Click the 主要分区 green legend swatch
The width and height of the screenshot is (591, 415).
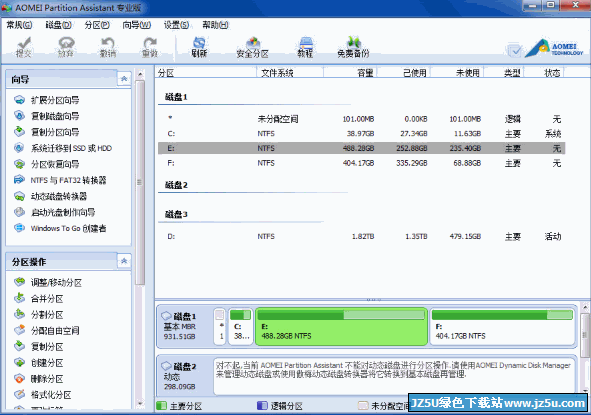[x=161, y=406]
